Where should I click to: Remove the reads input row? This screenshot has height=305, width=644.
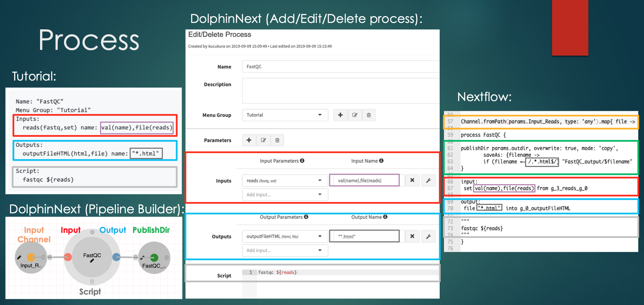(412, 180)
